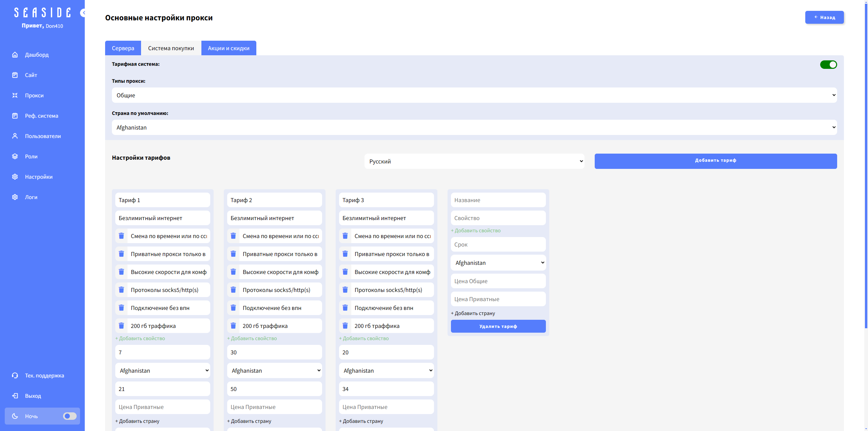Click the Тех. поддержка headset icon
868x431 pixels.
pyautogui.click(x=15, y=375)
